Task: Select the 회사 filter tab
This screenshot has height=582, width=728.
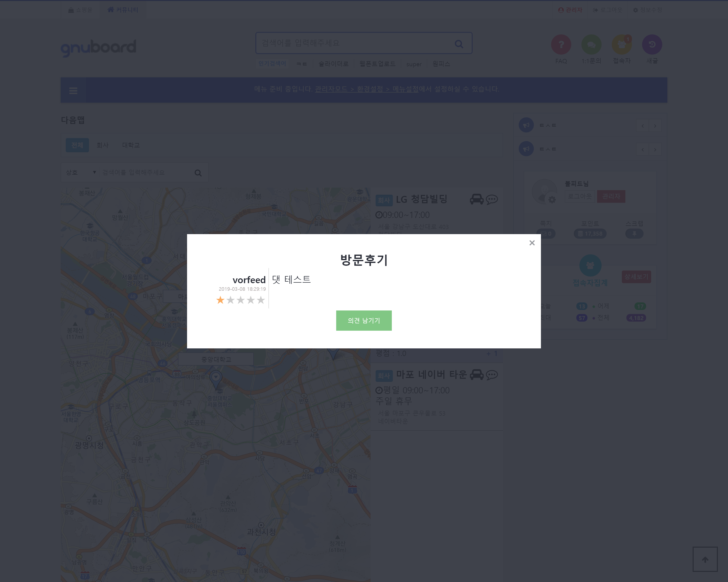Action: 102,145
